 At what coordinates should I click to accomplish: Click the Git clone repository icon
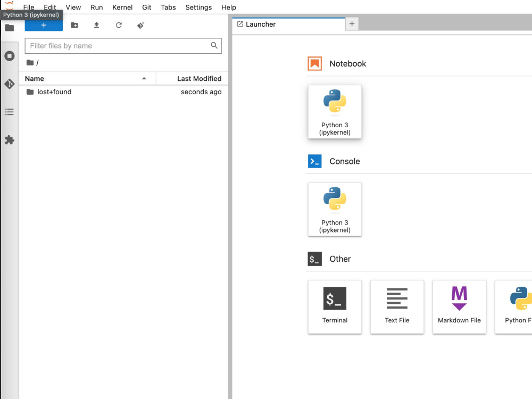(x=141, y=25)
